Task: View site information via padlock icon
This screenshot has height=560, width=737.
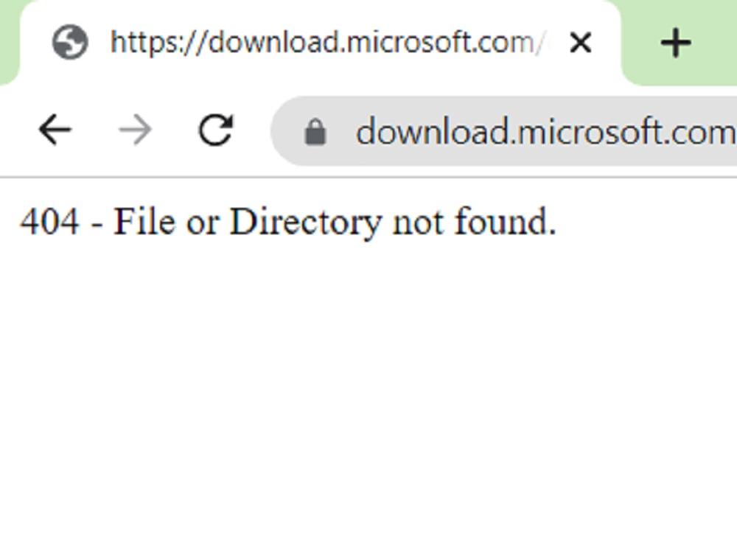Action: pyautogui.click(x=315, y=132)
